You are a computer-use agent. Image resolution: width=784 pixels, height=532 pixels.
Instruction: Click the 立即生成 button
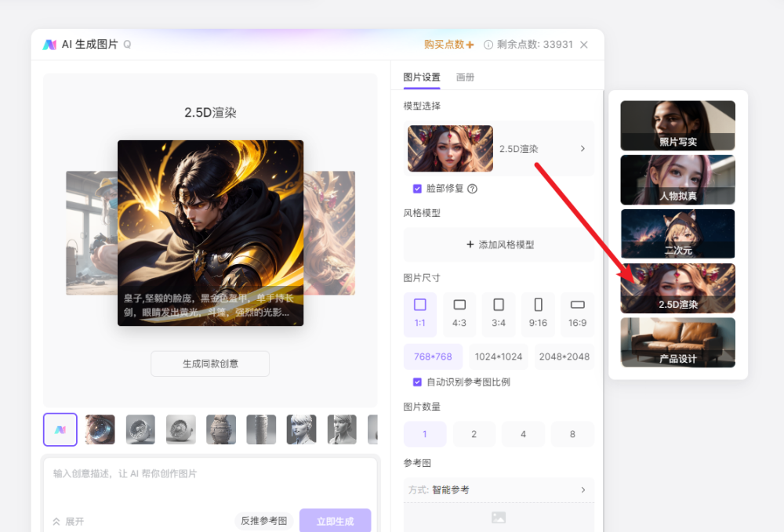pos(335,521)
